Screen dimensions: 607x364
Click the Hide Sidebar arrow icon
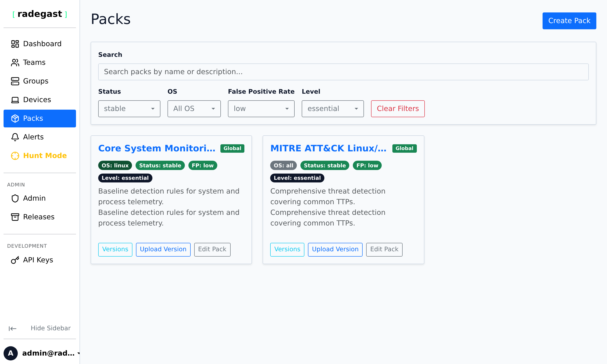[x=12, y=328]
